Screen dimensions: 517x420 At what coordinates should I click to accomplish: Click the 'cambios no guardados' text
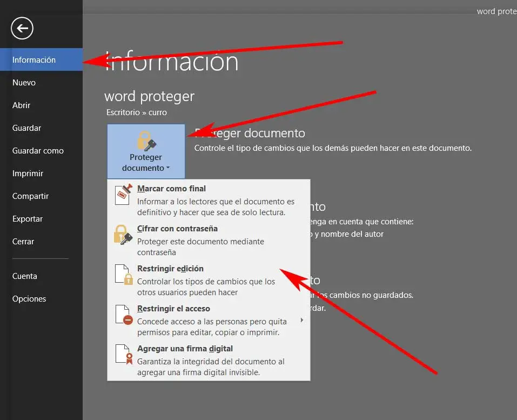tap(371, 295)
